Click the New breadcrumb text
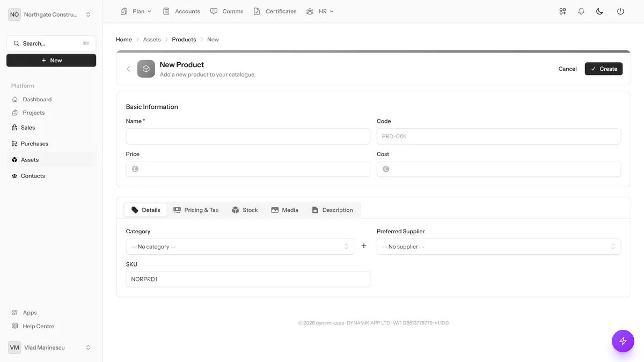The image size is (644, 362). click(x=213, y=40)
